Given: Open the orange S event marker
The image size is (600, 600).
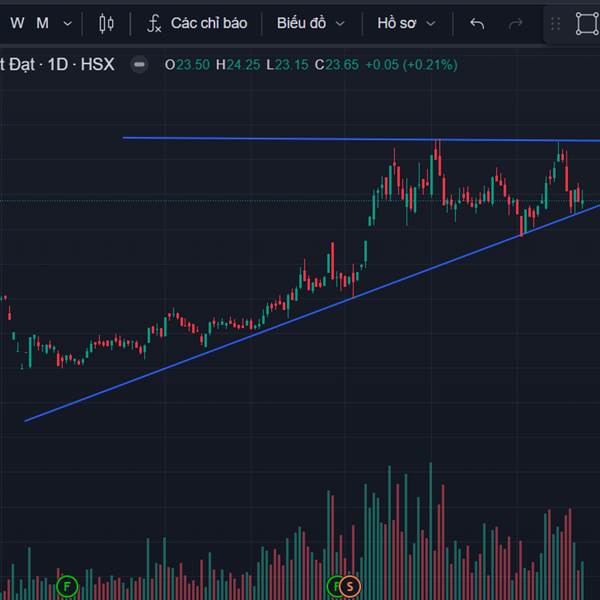Looking at the screenshot, I should [x=350, y=586].
